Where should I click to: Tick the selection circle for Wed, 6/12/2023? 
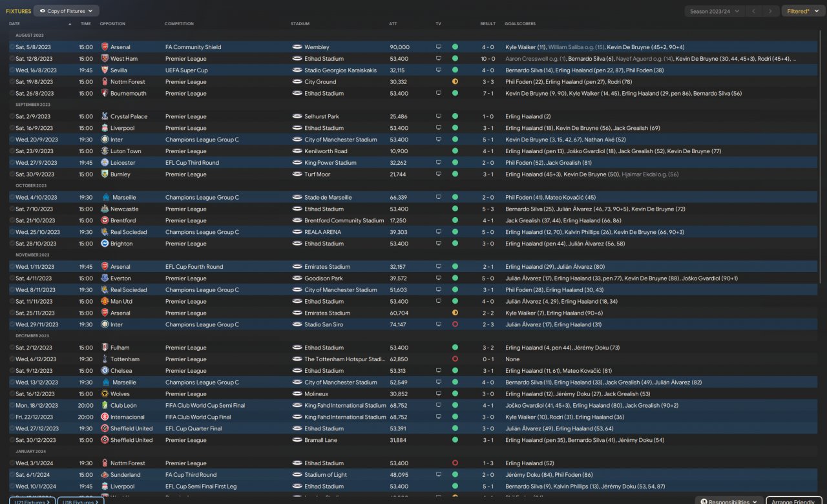point(12,359)
